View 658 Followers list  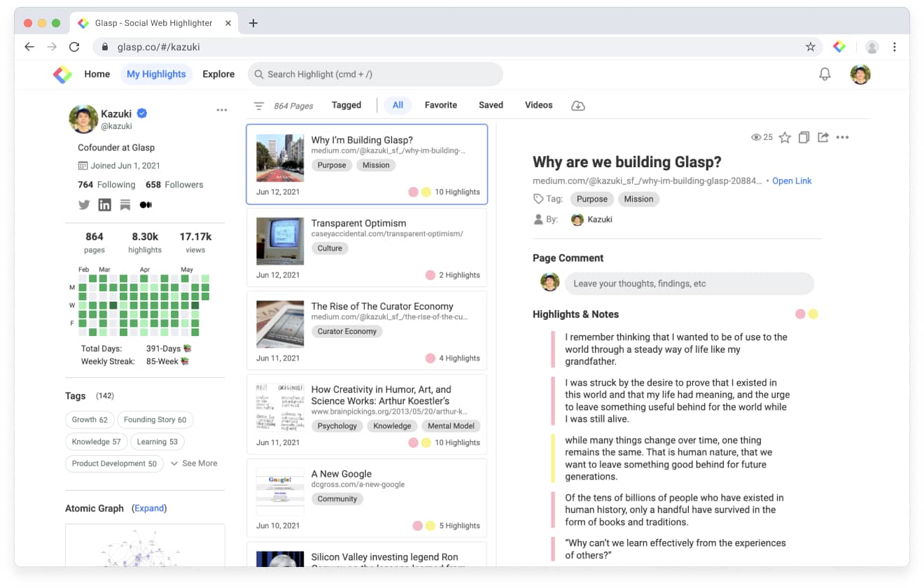[174, 185]
